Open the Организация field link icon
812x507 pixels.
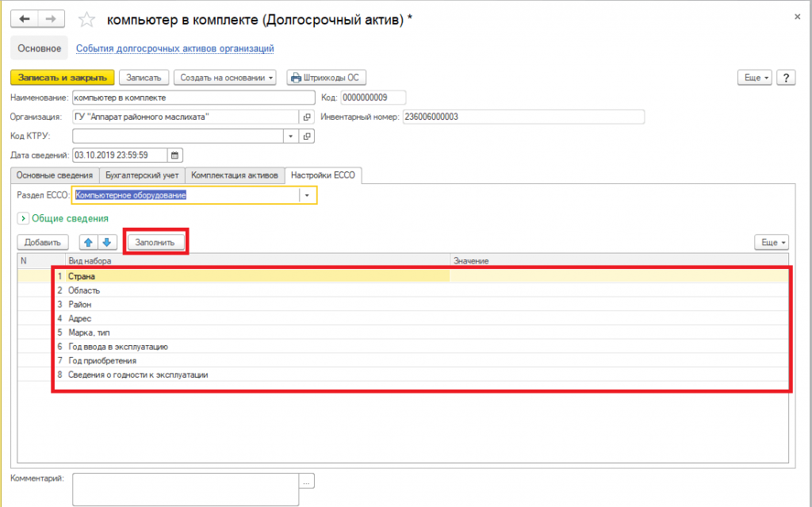coord(307,117)
